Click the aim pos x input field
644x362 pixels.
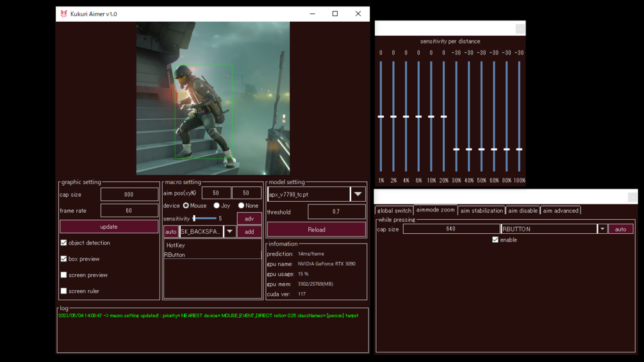216,193
